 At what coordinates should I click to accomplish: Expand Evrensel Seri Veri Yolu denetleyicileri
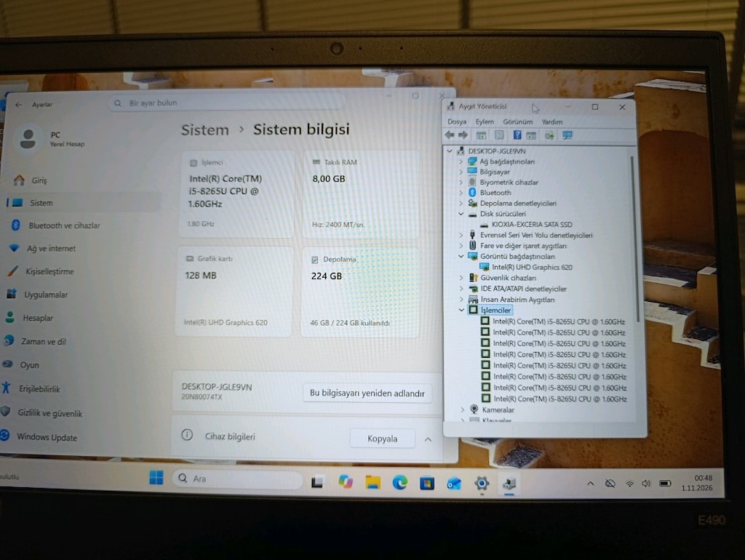pyautogui.click(x=461, y=235)
